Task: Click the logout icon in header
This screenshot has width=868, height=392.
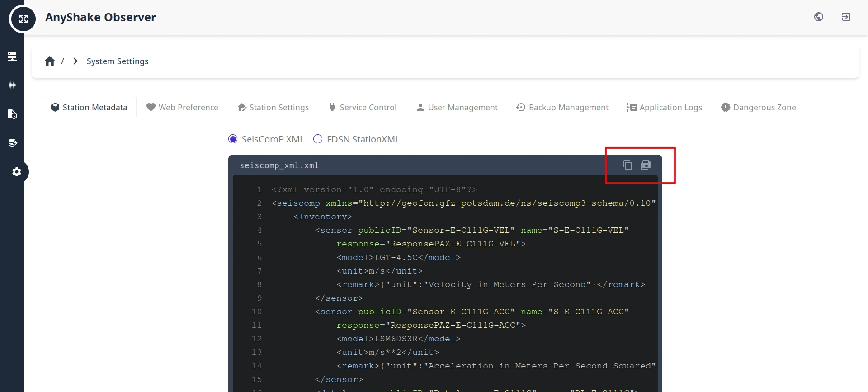Action: [x=846, y=17]
